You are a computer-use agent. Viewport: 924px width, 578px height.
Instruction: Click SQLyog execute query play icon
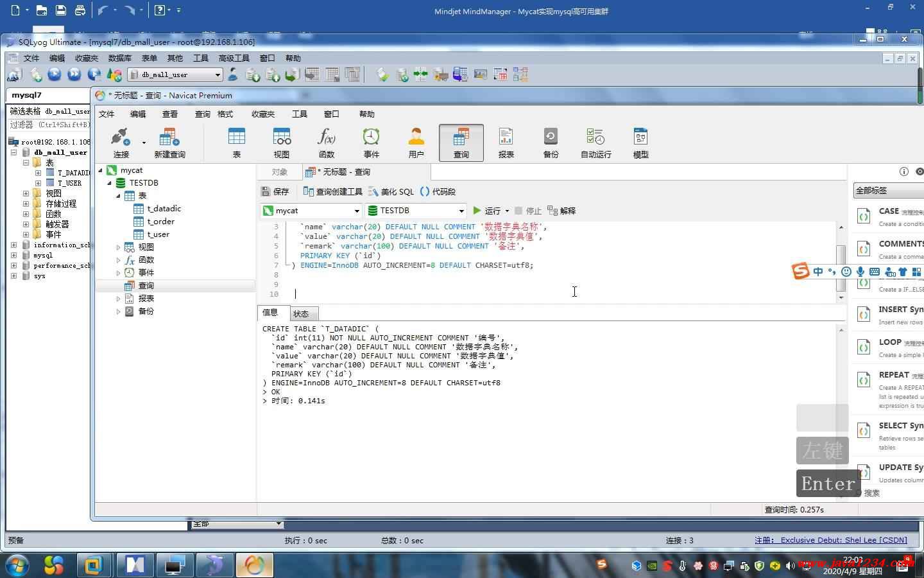click(55, 74)
